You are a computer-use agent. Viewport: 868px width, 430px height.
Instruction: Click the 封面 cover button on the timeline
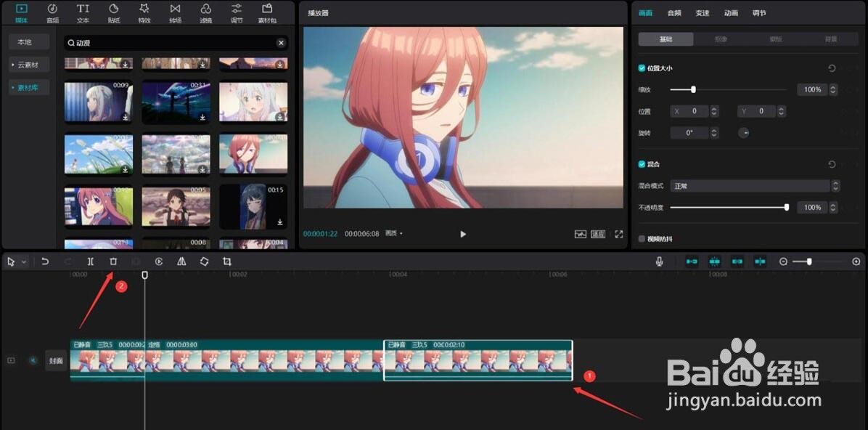pos(56,361)
